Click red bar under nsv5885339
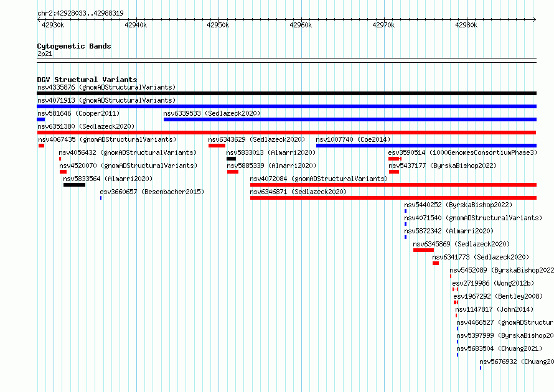This screenshot has height=392, width=554. pyautogui.click(x=232, y=172)
